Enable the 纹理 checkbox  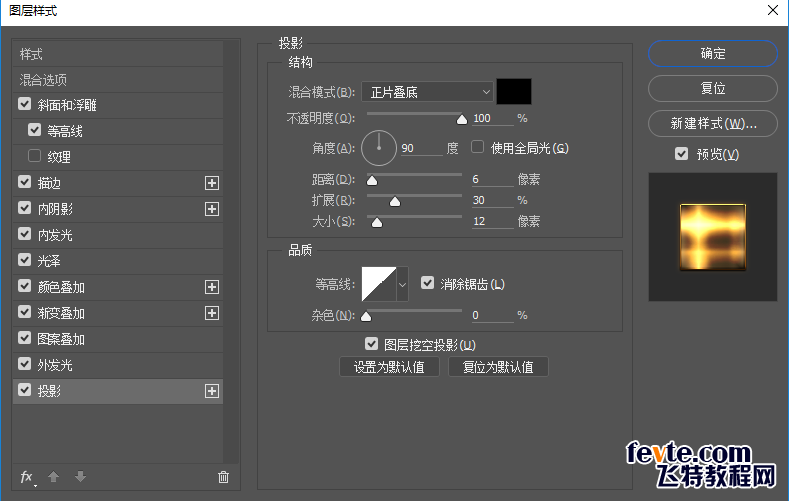pyautogui.click(x=34, y=156)
